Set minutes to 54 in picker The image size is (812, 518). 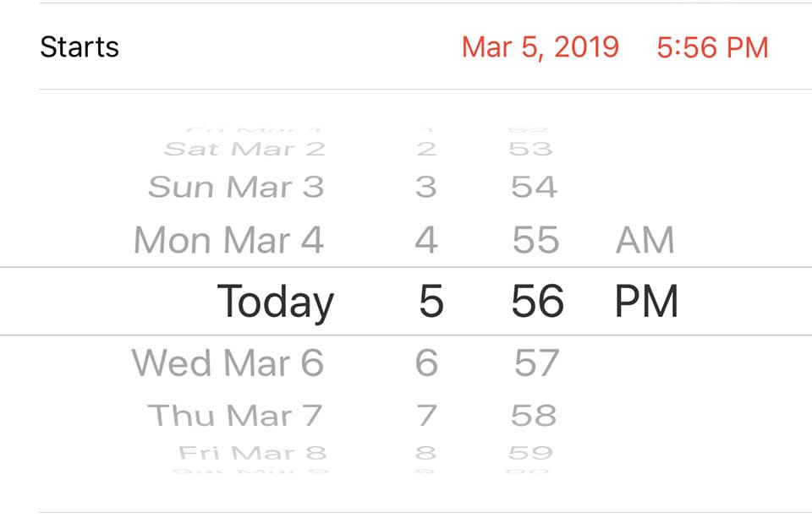point(534,187)
